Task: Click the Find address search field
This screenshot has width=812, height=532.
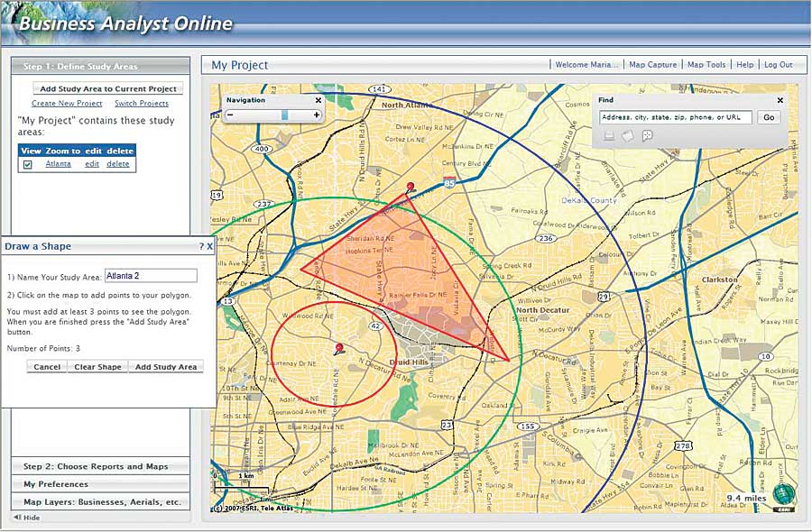Action: [675, 117]
